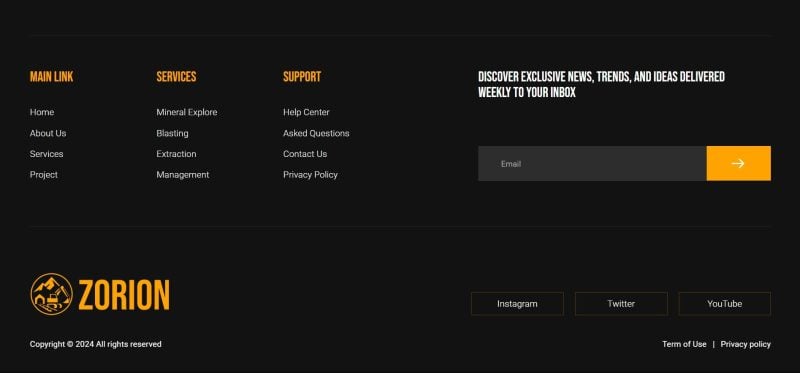The width and height of the screenshot is (800, 373).
Task: Click into the Email input field
Action: pyautogui.click(x=592, y=163)
